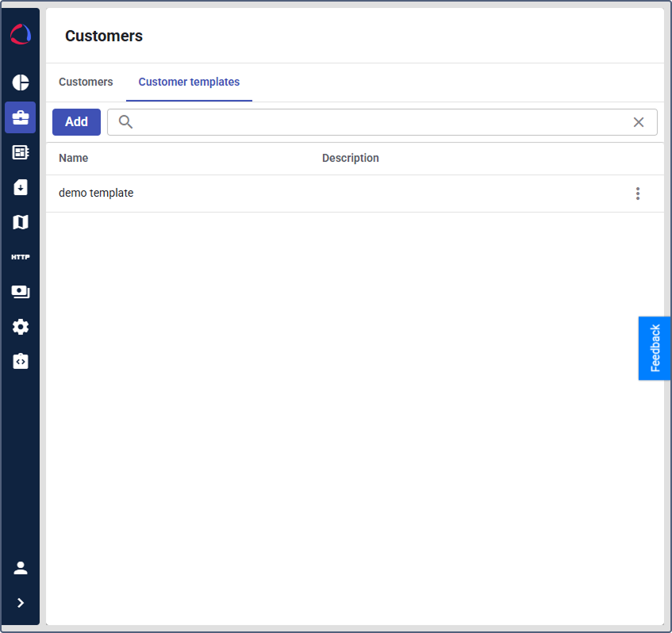Open the video tutorials icon in sidebar
Image resolution: width=672 pixels, height=633 pixels.
(x=20, y=291)
